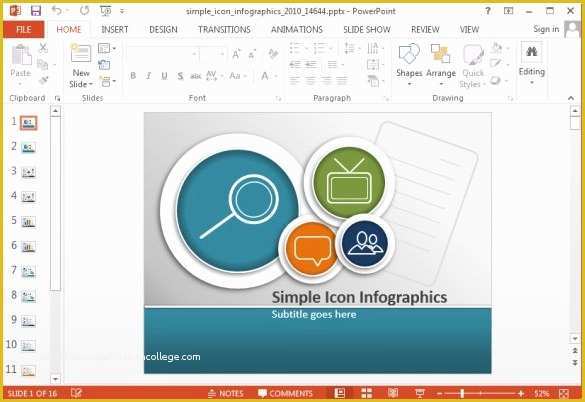The height and width of the screenshot is (402, 585).
Task: Open the Editing group dropdown
Action: click(531, 63)
